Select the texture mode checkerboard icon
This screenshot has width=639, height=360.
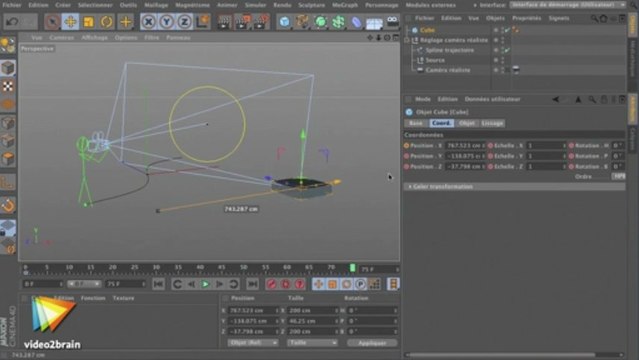tap(8, 86)
